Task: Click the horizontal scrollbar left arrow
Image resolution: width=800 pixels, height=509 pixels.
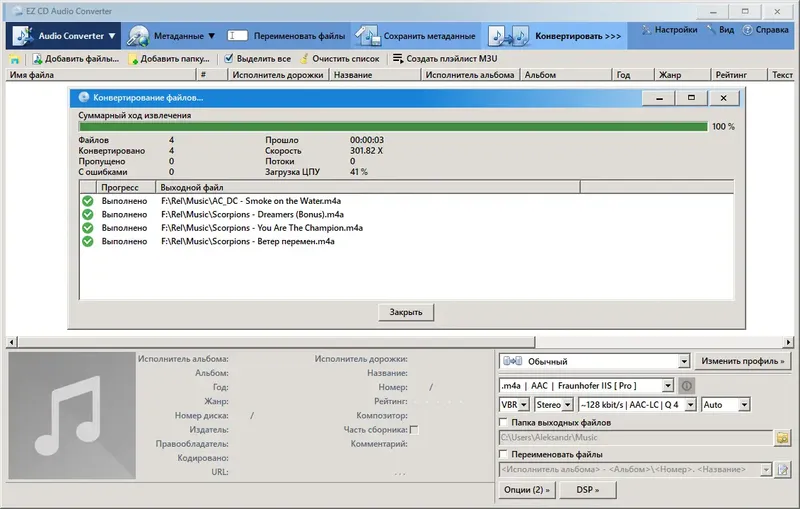Action: pos(12,342)
